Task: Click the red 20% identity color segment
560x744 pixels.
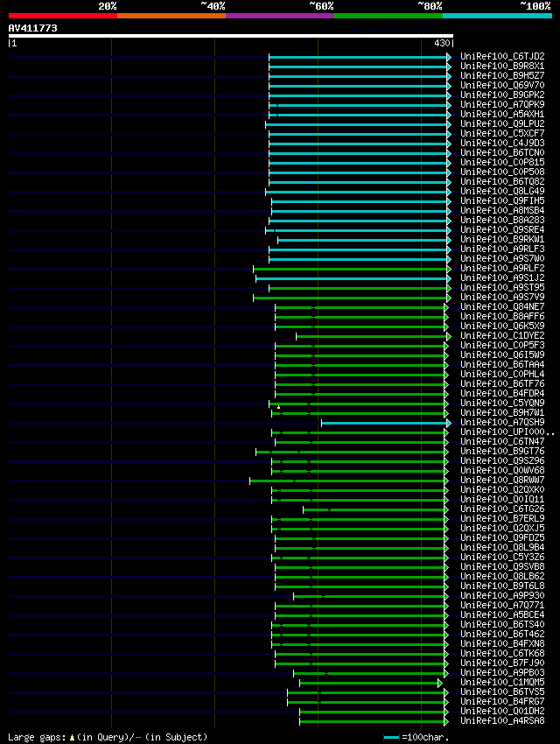Action: coord(63,16)
